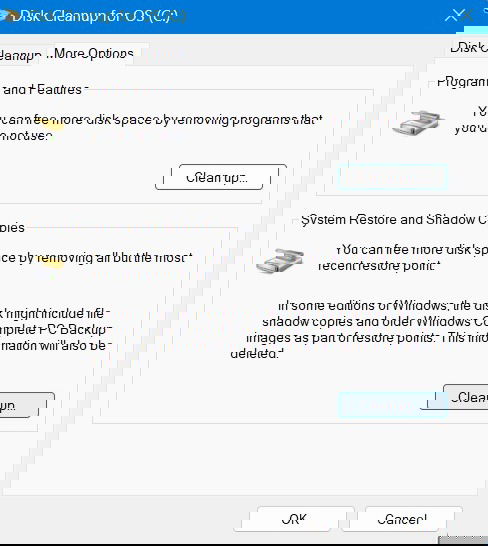Click the Clean up button under System Restore
The height and width of the screenshot is (546, 488).
point(465,397)
